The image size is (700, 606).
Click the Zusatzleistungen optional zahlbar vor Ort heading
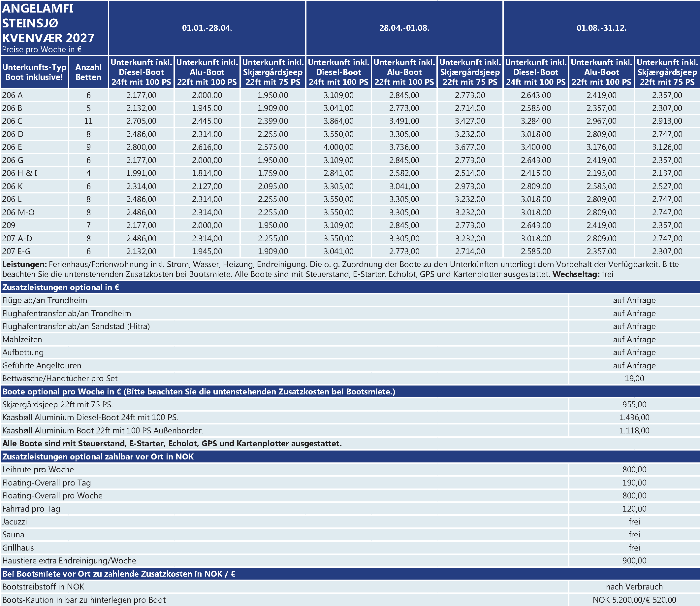[98, 456]
